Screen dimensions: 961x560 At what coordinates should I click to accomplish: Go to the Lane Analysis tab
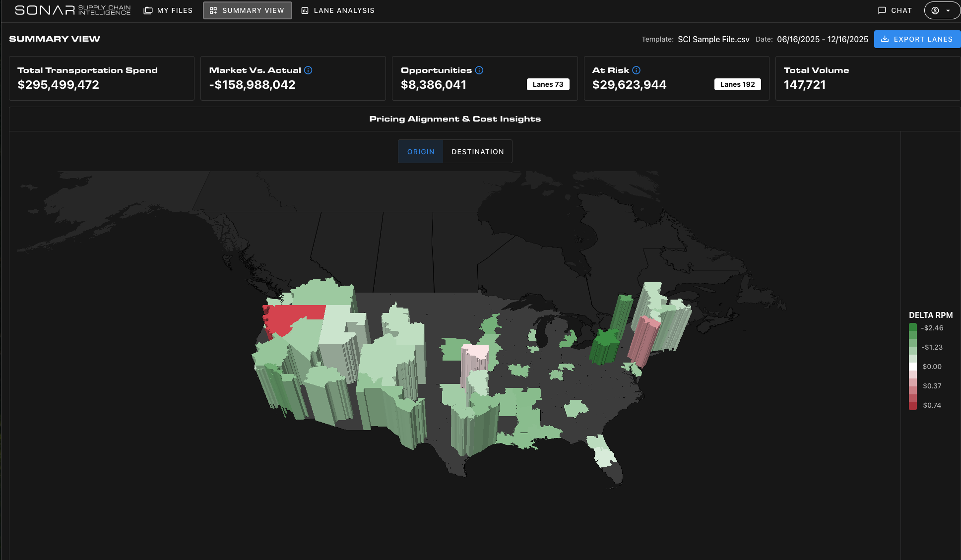[344, 10]
